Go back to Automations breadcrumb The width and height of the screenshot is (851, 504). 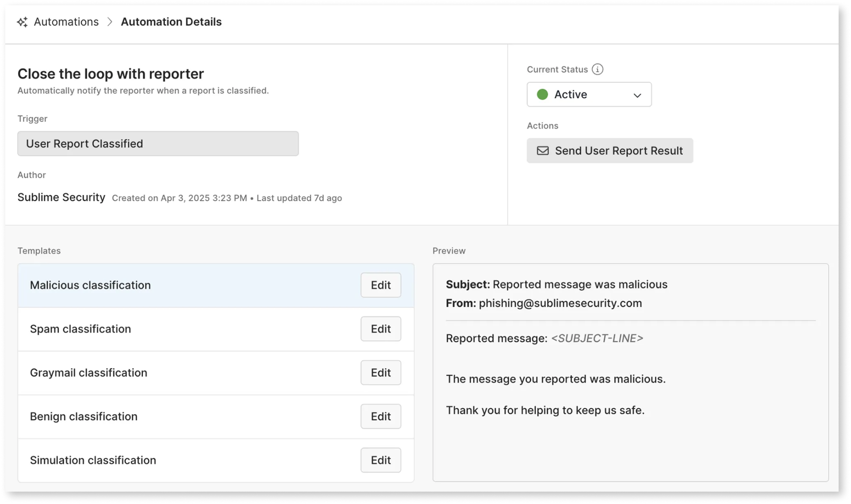(x=66, y=22)
